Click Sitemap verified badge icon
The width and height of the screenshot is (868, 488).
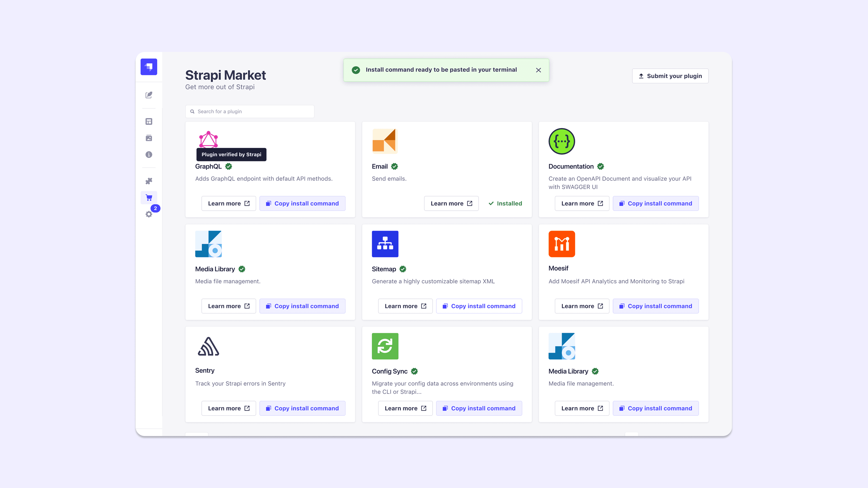tap(403, 269)
